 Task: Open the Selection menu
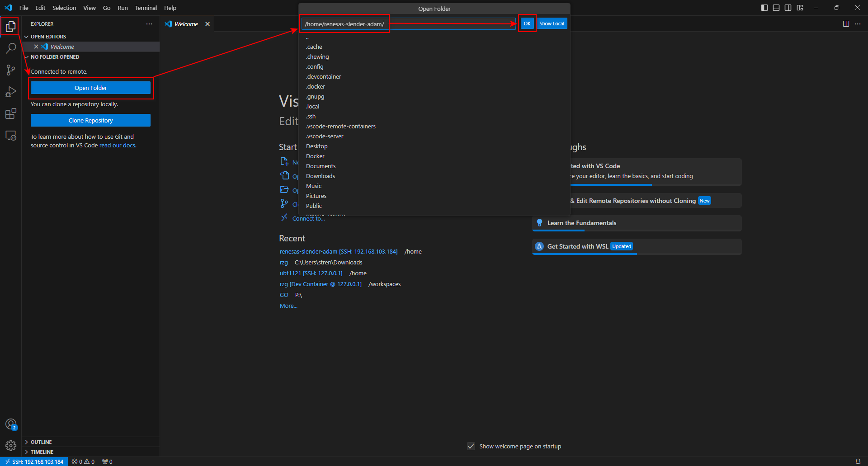(x=64, y=8)
